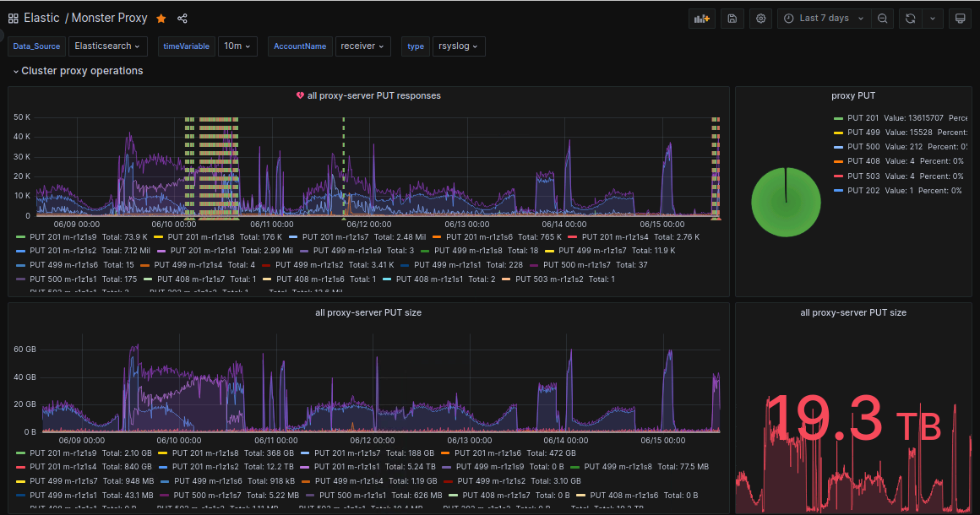980x515 pixels.
Task: Open dashboard settings gear
Action: [x=761, y=19]
